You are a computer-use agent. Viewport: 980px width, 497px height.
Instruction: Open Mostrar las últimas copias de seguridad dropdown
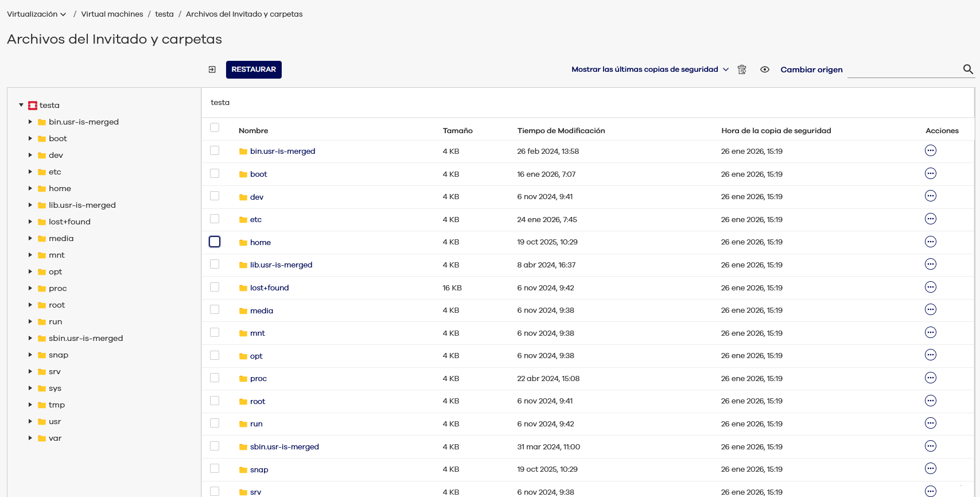[650, 69]
